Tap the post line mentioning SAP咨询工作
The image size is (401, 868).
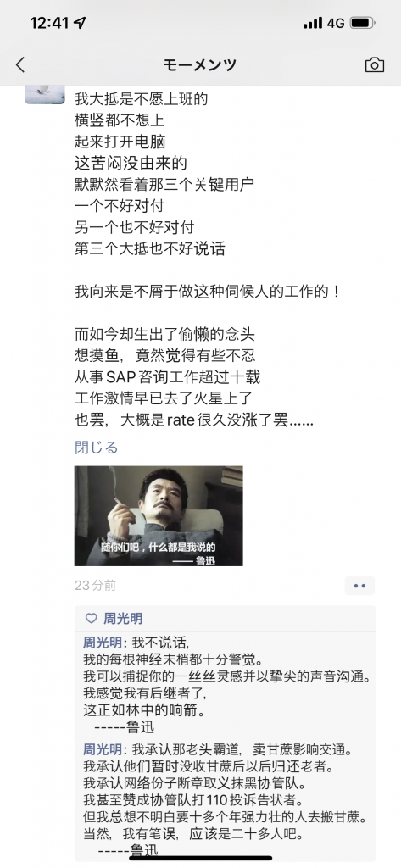tap(167, 379)
